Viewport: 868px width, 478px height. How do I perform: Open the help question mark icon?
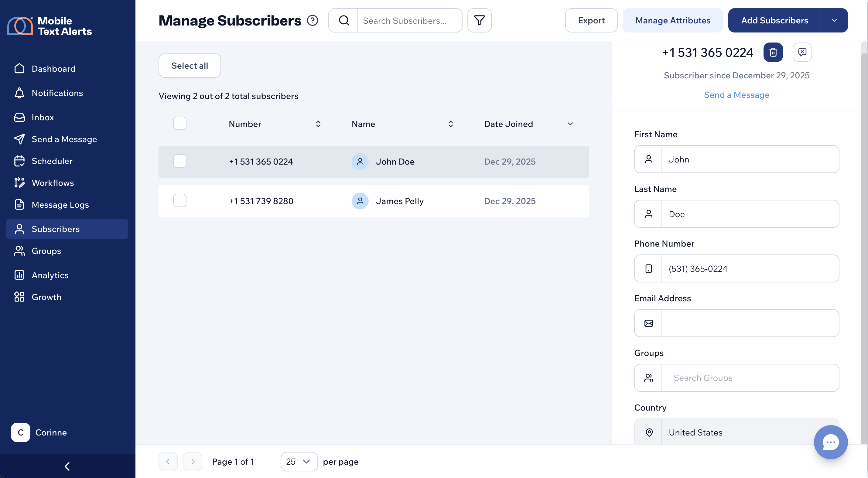pos(312,21)
